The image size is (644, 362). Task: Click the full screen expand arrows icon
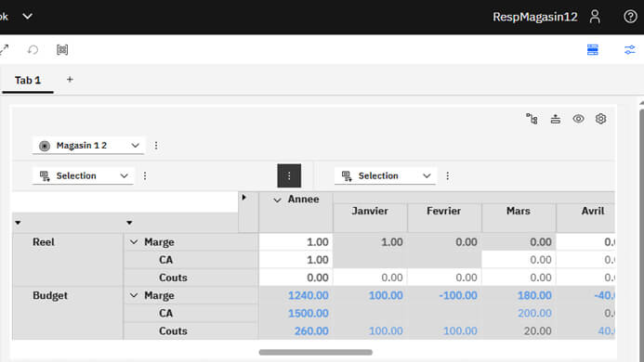coord(5,50)
